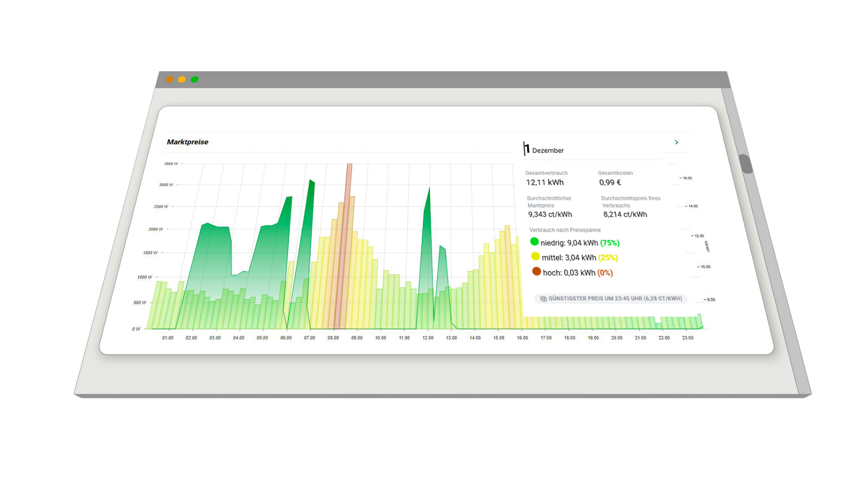
Task: Go to next day with green chevron
Action: tap(676, 142)
